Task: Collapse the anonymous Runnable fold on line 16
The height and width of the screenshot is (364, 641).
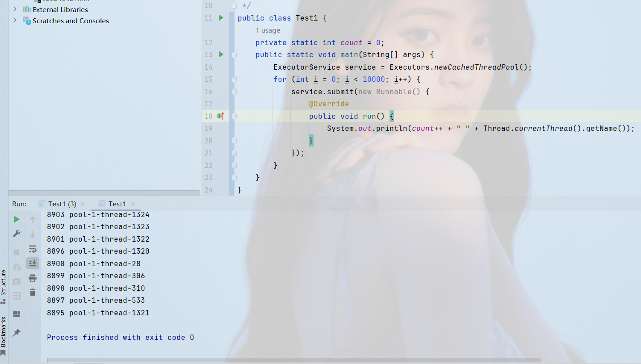Action: [x=234, y=92]
